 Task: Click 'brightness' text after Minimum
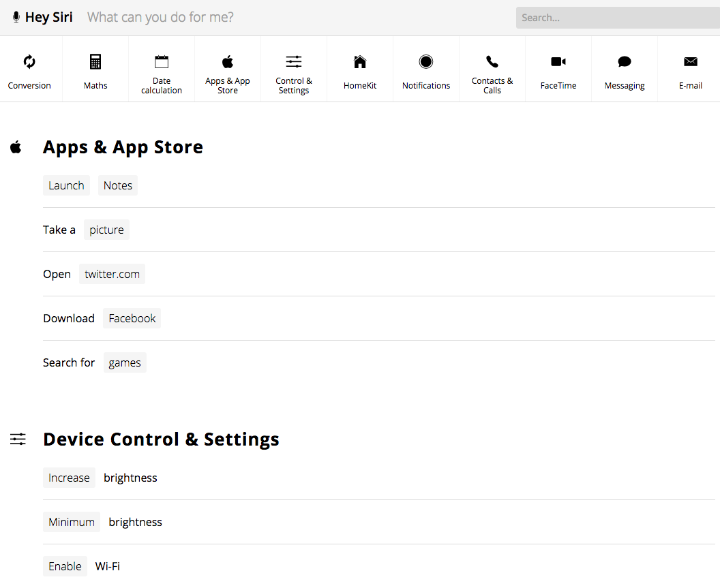point(136,522)
